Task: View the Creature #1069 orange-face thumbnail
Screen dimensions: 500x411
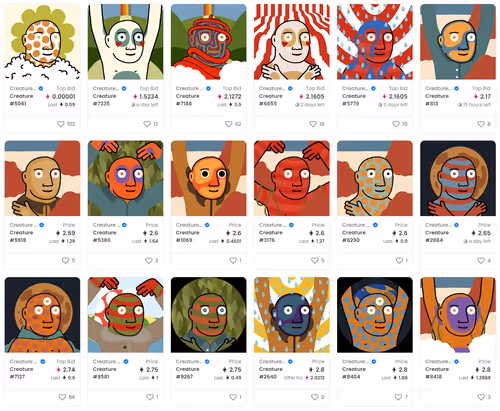Action: point(209,178)
